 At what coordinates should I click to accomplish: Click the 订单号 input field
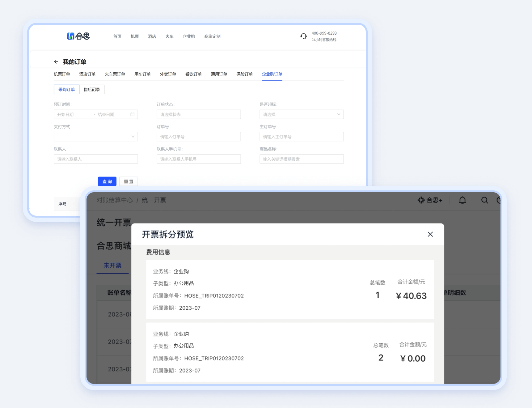point(198,137)
